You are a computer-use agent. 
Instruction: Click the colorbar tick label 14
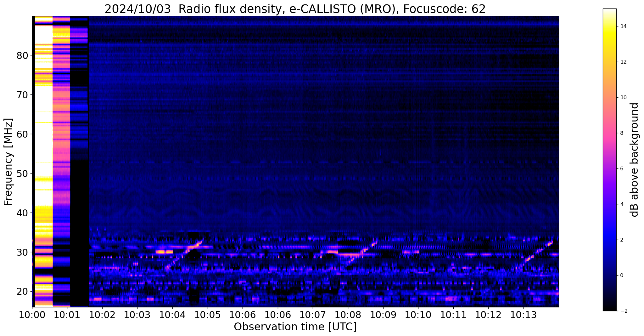pos(623,26)
